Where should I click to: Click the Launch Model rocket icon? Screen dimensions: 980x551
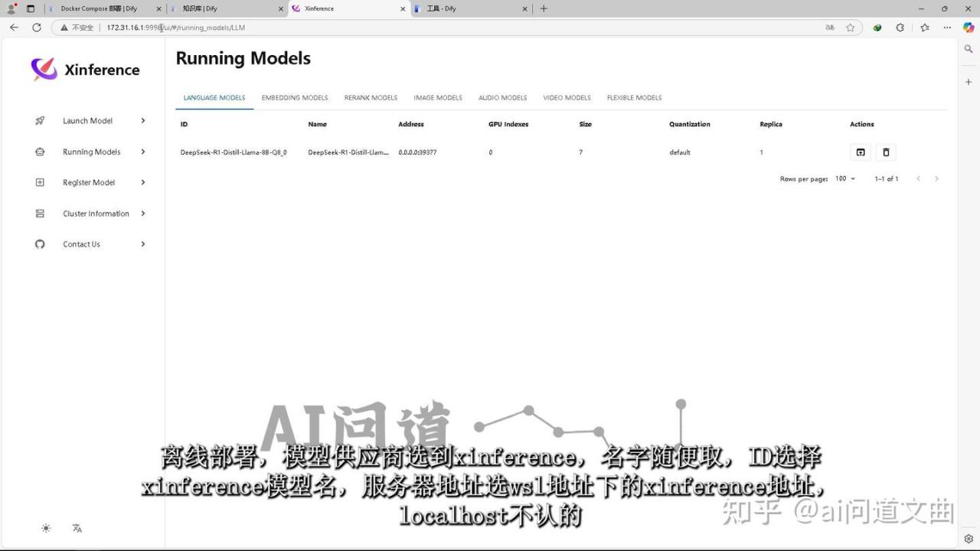(40, 121)
